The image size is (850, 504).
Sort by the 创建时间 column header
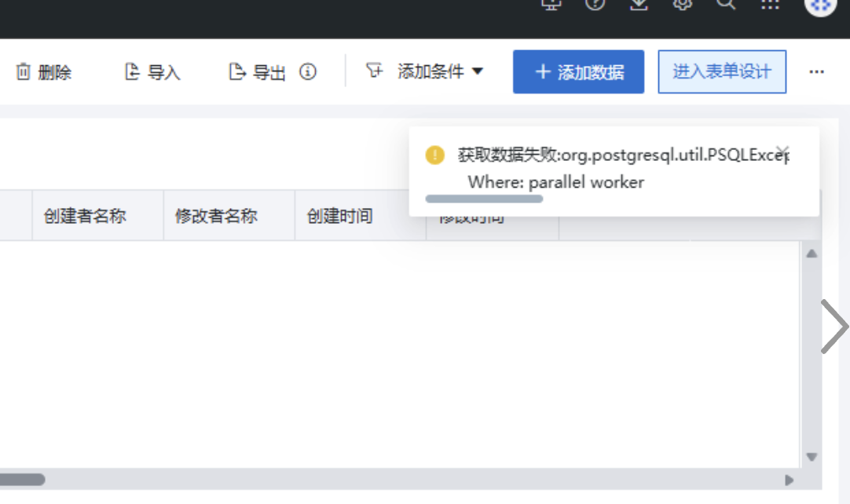pyautogui.click(x=339, y=216)
